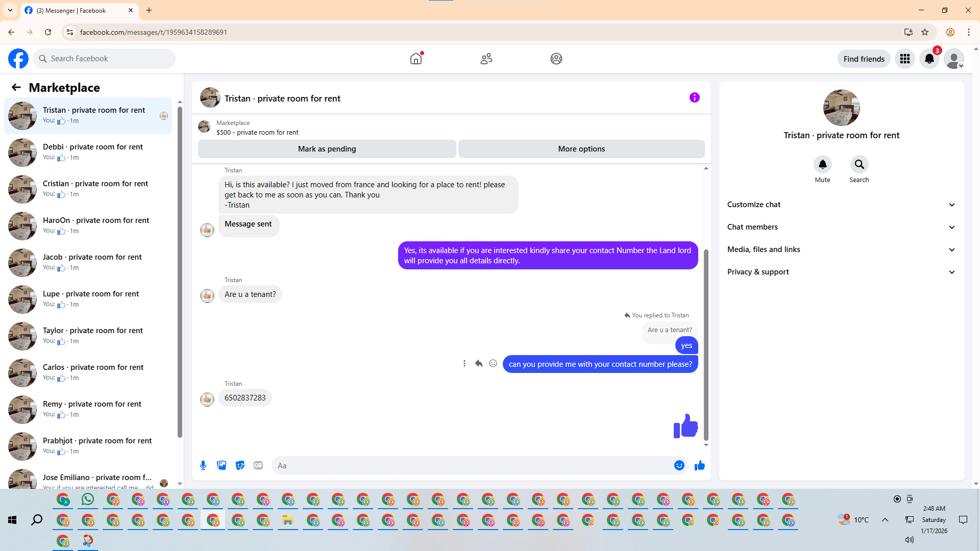
Task: Send a thumbs-up like
Action: click(x=699, y=465)
